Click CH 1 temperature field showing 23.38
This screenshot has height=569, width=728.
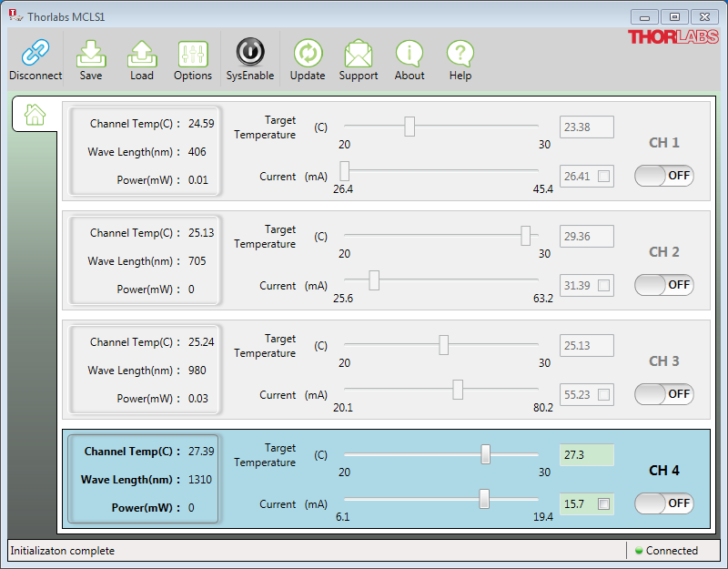coord(587,127)
